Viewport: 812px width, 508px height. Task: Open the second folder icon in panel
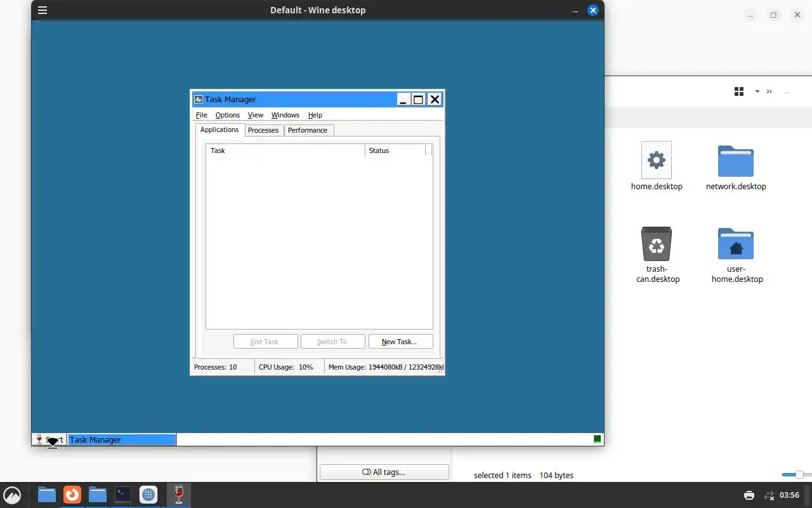click(x=98, y=494)
